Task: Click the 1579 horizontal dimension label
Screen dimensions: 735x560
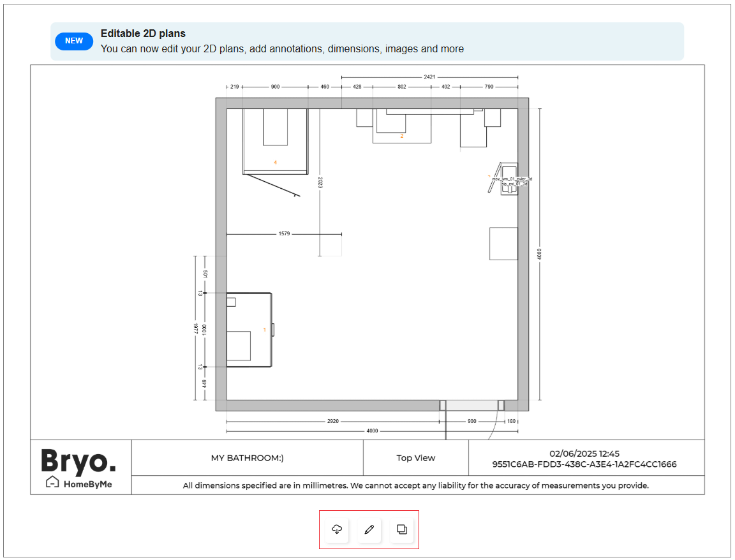Action: tap(284, 234)
